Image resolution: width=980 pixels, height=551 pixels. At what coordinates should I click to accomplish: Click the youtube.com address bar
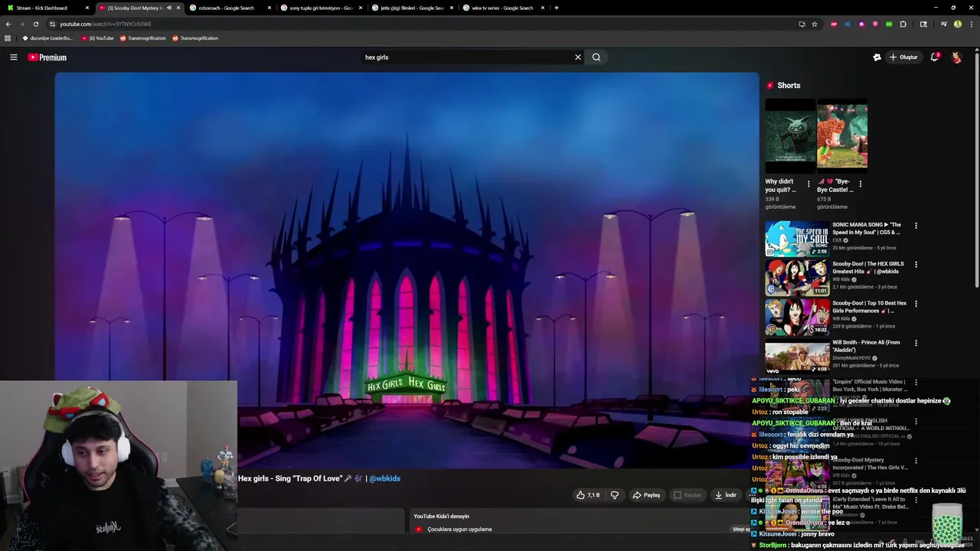click(x=421, y=24)
